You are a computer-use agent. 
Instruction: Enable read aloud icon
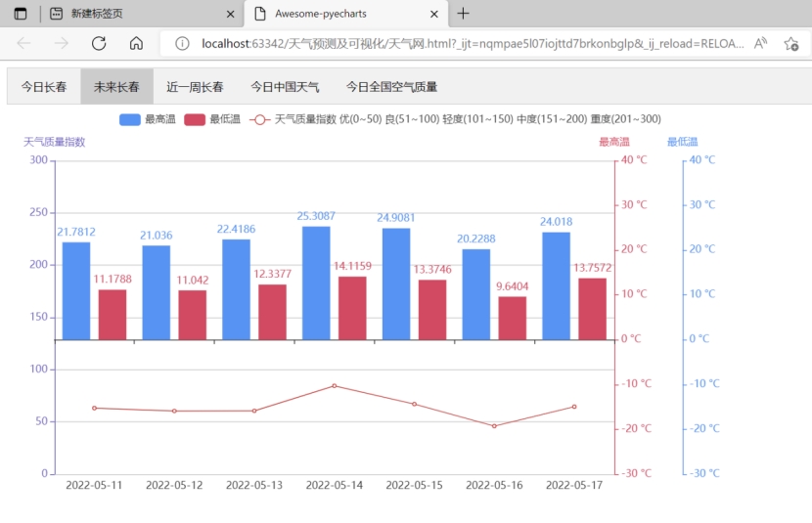[760, 43]
